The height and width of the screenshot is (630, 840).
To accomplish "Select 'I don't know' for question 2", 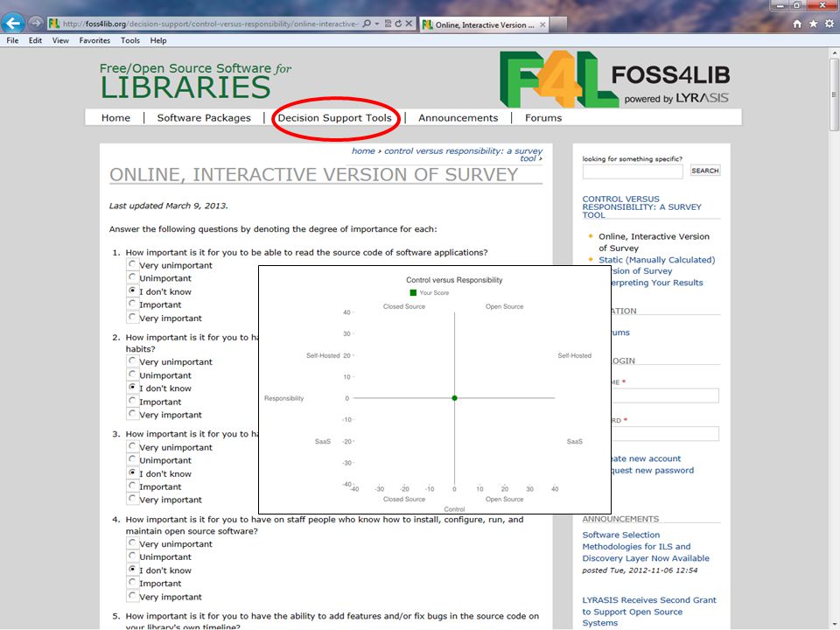I will pyautogui.click(x=132, y=387).
